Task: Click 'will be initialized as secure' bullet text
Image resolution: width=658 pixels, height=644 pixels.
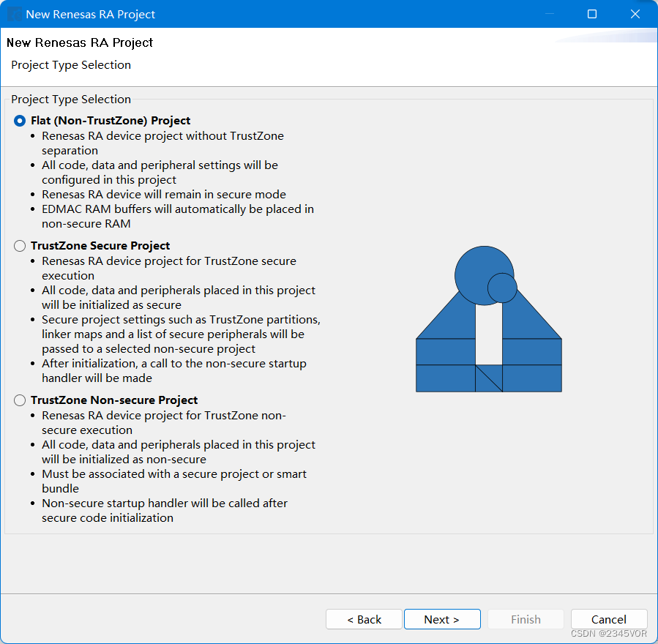Action: (x=112, y=305)
